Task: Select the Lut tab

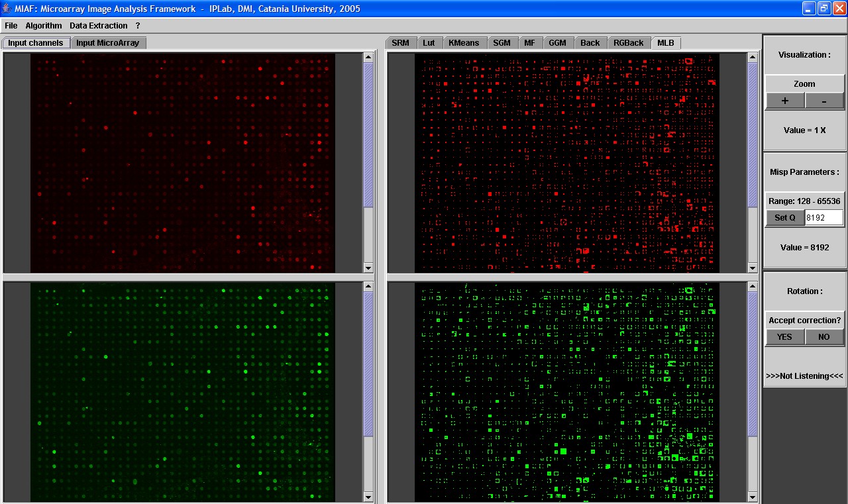Action: [x=429, y=43]
